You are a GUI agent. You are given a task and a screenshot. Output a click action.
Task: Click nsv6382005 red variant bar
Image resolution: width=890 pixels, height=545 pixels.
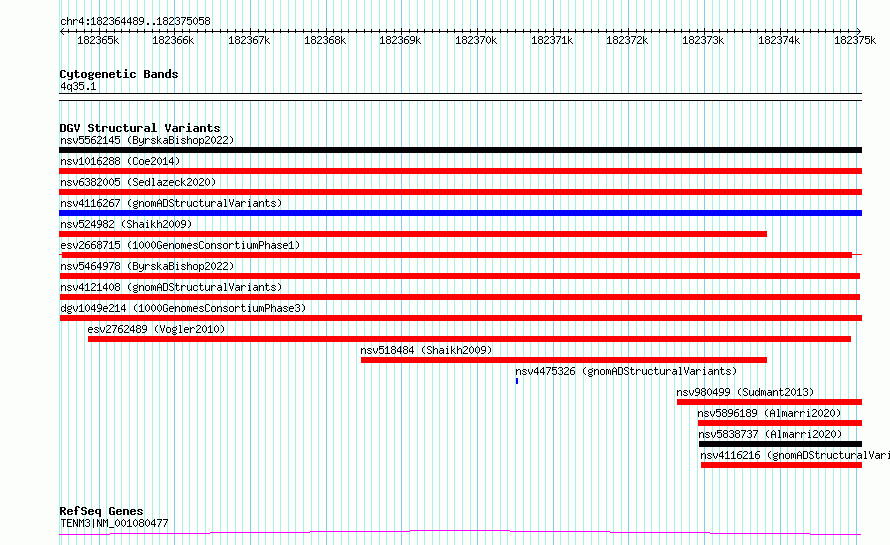click(460, 192)
